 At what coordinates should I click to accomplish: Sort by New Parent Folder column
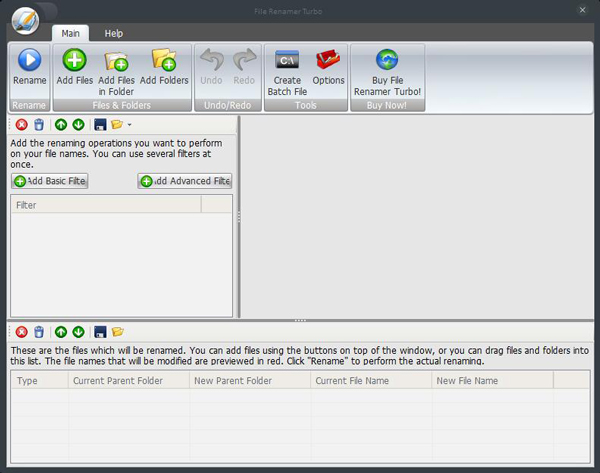[x=250, y=381]
